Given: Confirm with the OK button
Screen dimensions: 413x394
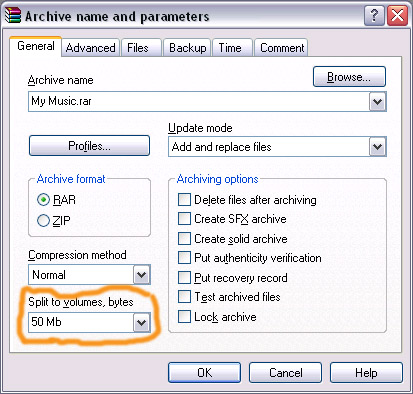Looking at the screenshot, I should (204, 373).
